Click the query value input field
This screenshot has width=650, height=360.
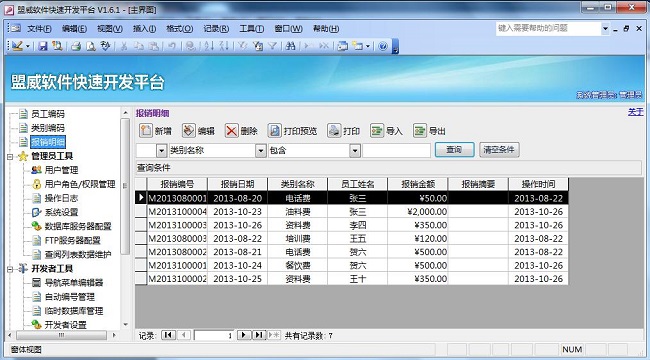coord(396,151)
